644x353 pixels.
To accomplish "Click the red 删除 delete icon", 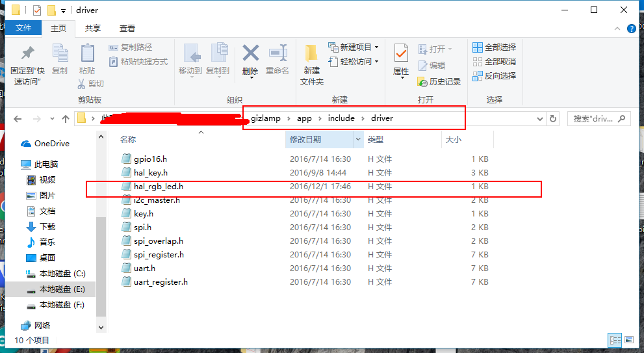I will (250, 54).
